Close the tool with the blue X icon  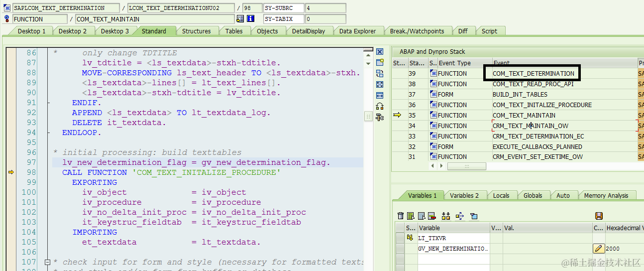tap(380, 52)
